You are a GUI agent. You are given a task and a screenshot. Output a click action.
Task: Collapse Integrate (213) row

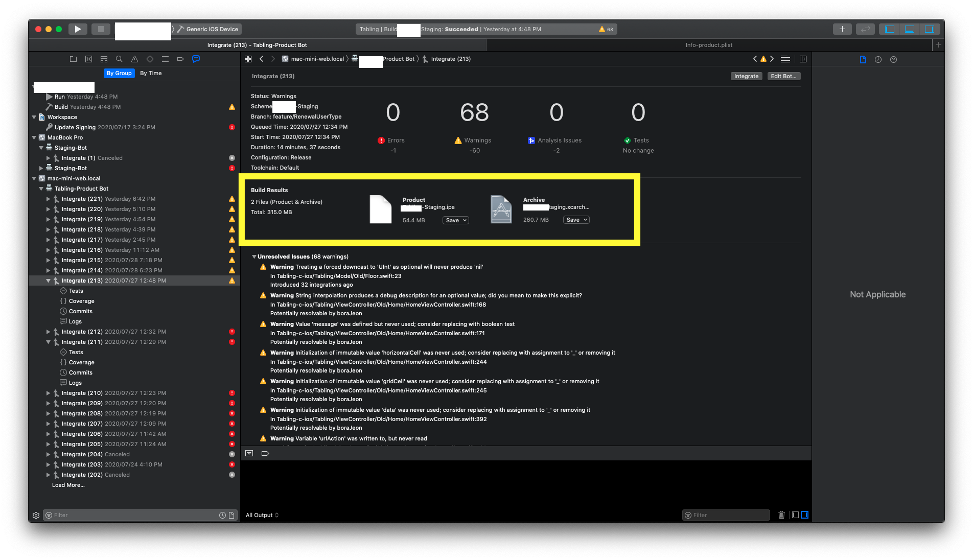pyautogui.click(x=49, y=281)
